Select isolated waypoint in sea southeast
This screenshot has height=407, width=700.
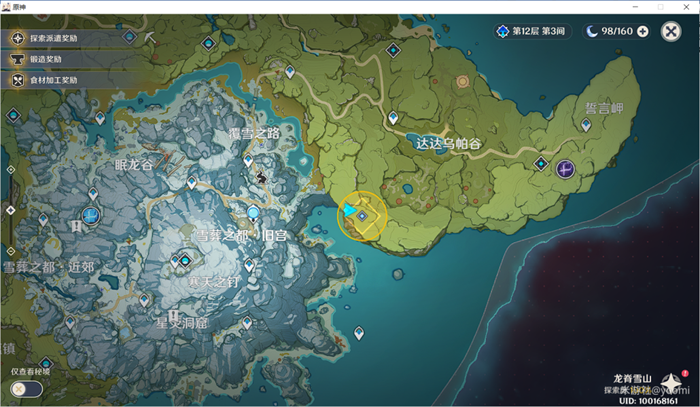click(359, 332)
